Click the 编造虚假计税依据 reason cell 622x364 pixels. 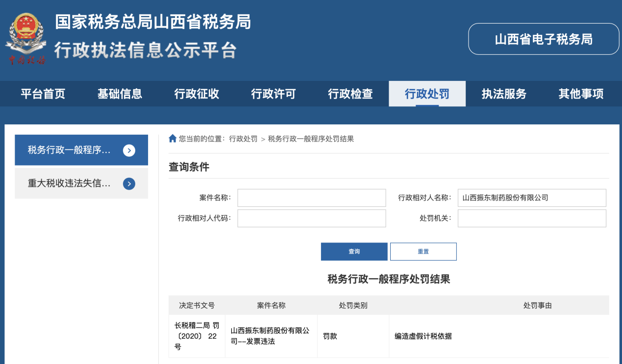tap(423, 336)
